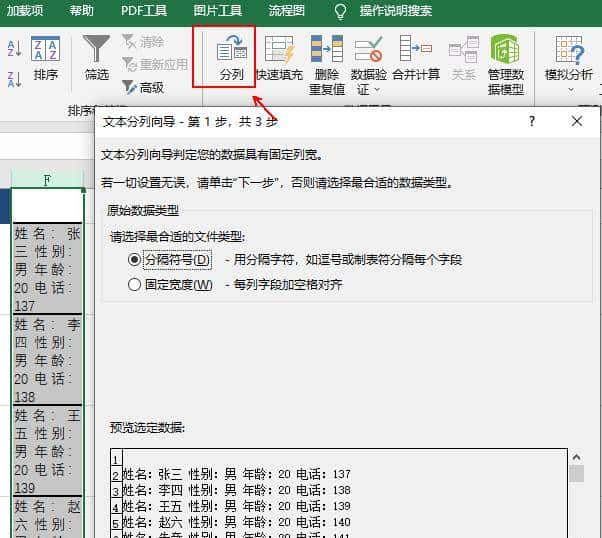Open the 帮助 tab
Image resolution: width=602 pixels, height=538 pixels.
81,10
